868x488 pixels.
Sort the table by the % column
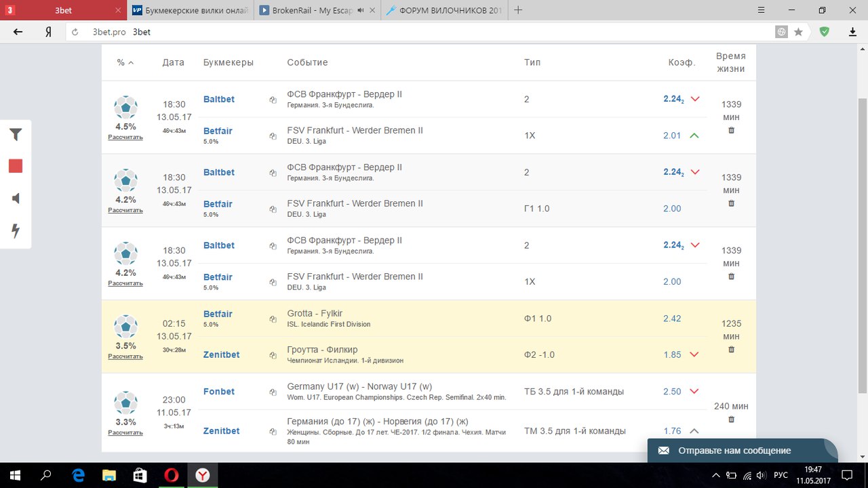click(125, 62)
